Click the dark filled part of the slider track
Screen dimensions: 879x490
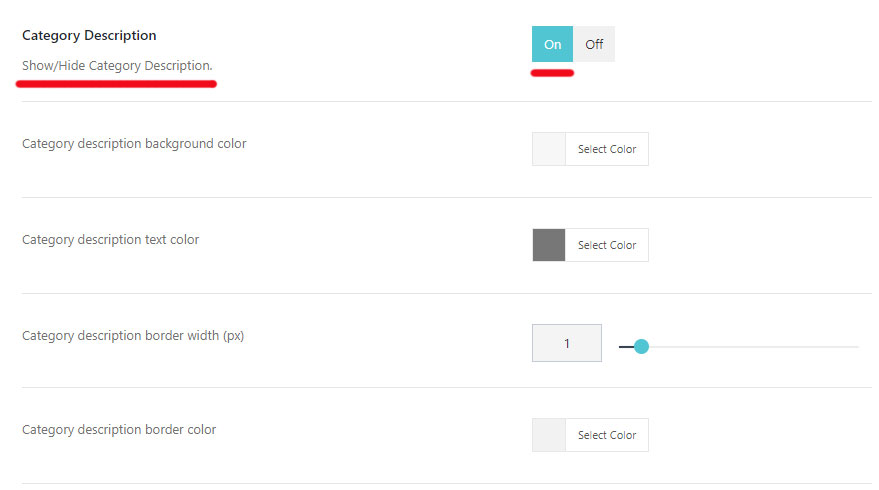(x=626, y=347)
